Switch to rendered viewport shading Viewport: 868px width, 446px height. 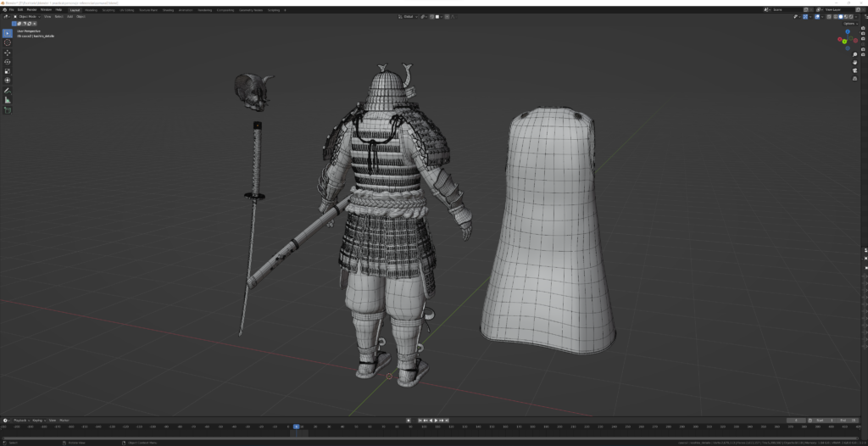(851, 17)
